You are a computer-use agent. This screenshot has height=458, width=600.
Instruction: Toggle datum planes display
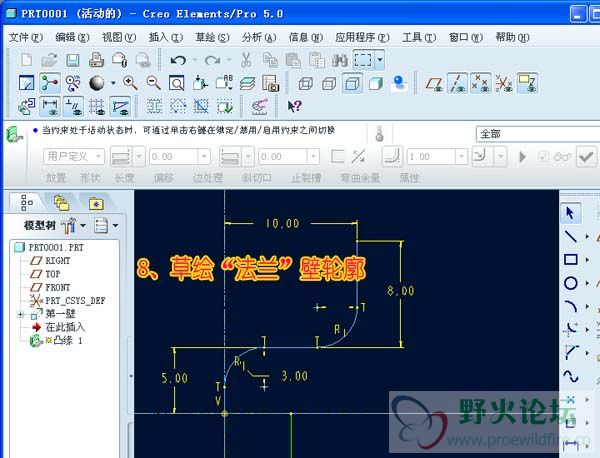coord(434,83)
